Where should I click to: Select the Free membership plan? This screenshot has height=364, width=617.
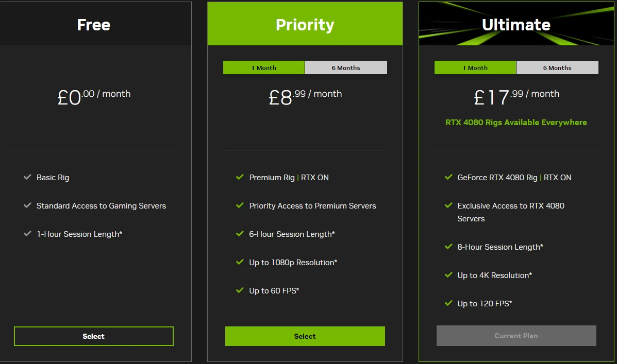click(x=94, y=336)
